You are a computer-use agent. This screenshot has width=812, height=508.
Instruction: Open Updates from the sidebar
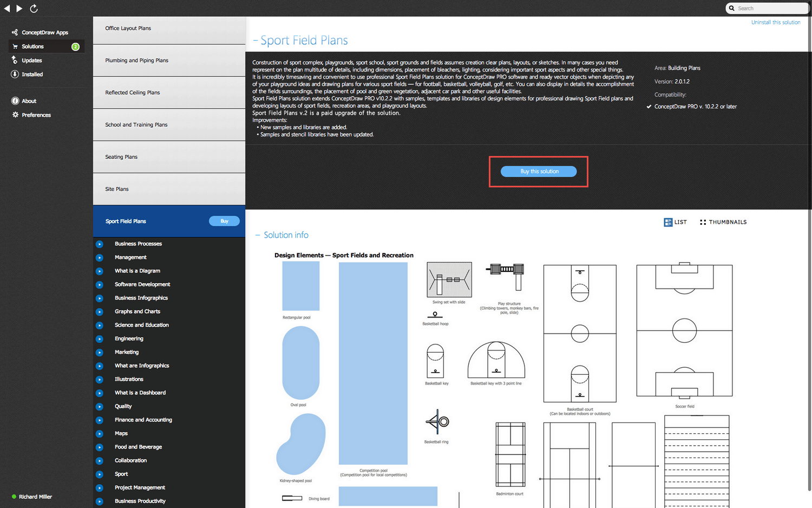coord(31,60)
